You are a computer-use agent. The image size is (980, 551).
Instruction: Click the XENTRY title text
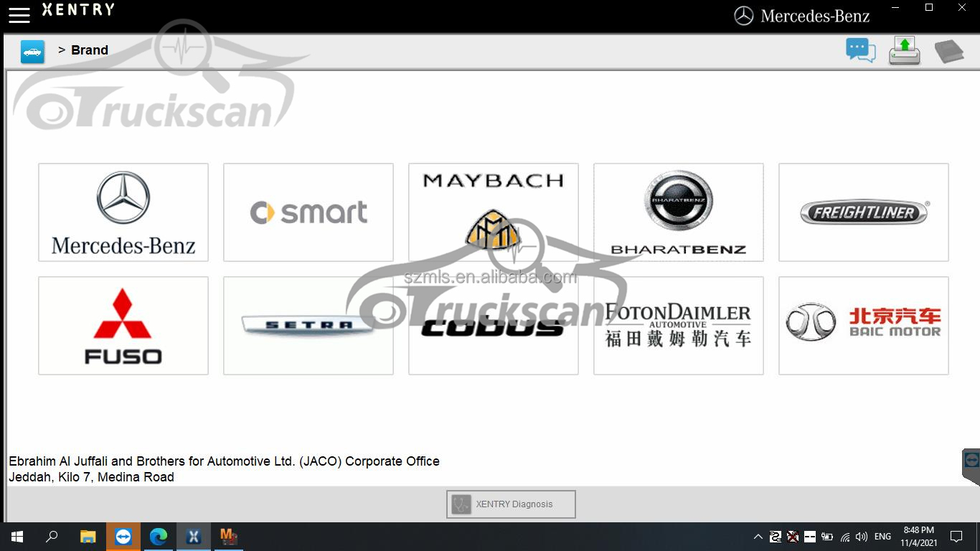click(x=78, y=10)
